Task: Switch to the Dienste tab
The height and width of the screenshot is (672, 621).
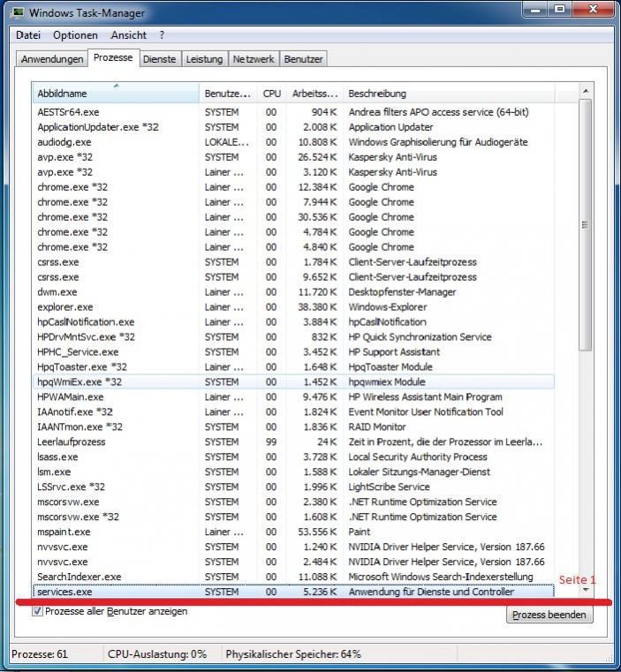Action: [x=160, y=59]
